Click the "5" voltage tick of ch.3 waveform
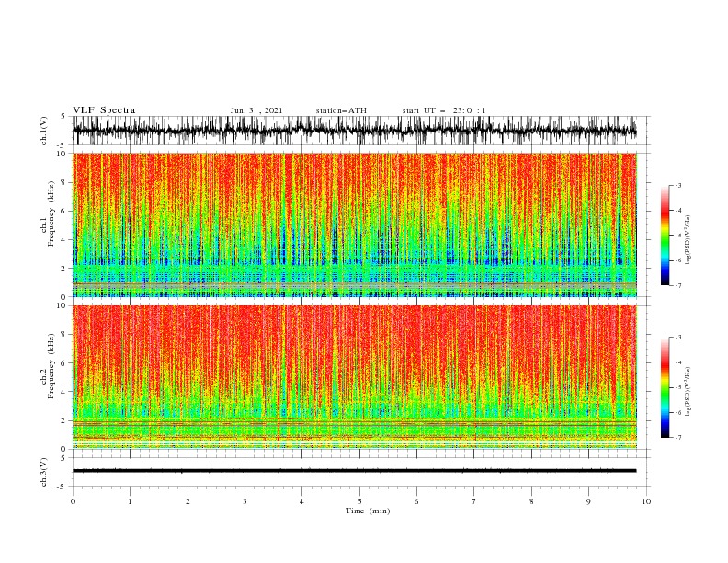The image size is (728, 563). 63,457
